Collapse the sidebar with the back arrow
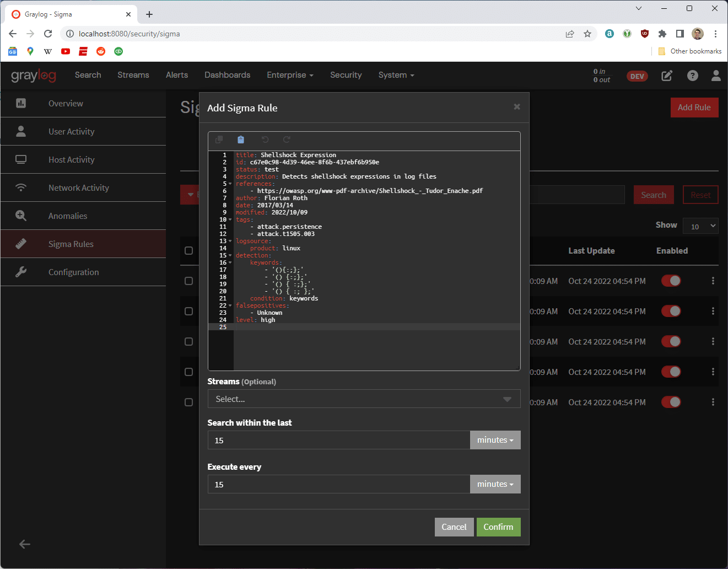The width and height of the screenshot is (728, 569). [25, 544]
